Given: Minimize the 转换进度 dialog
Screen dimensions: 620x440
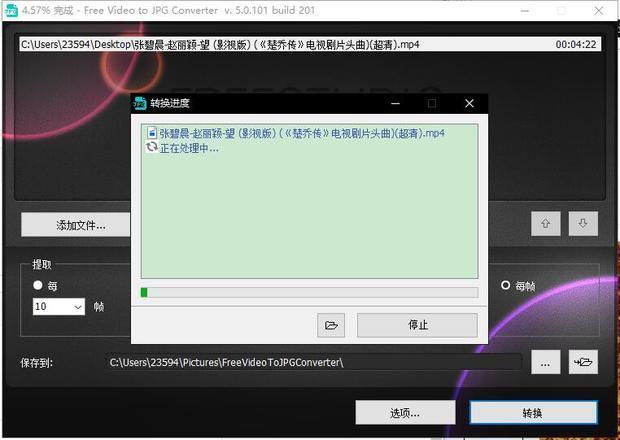Looking at the screenshot, I should [395, 104].
